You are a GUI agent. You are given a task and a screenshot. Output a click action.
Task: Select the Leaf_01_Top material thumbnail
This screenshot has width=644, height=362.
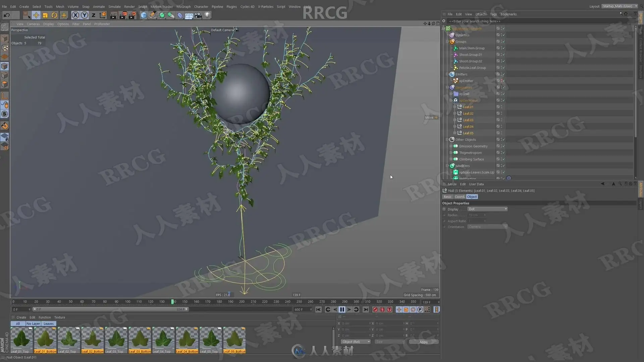pyautogui.click(x=21, y=340)
